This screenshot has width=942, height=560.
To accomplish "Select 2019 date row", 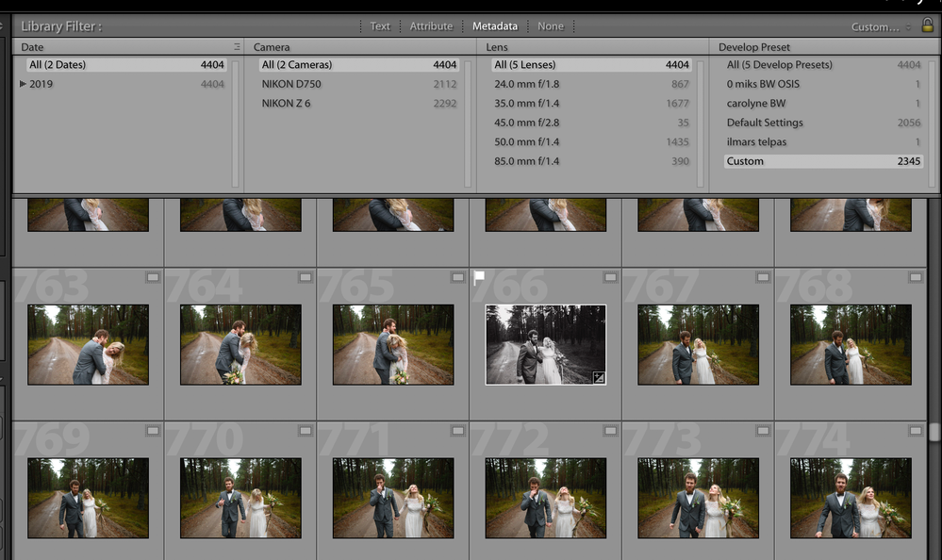I will (126, 84).
